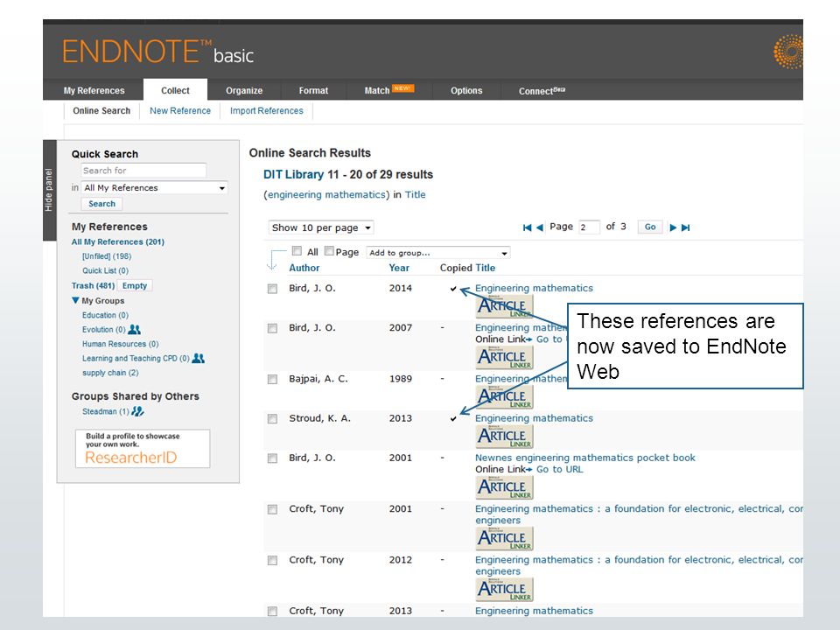Viewport: 840px width, 630px height.
Task: Sort results by Author column
Action: click(304, 268)
